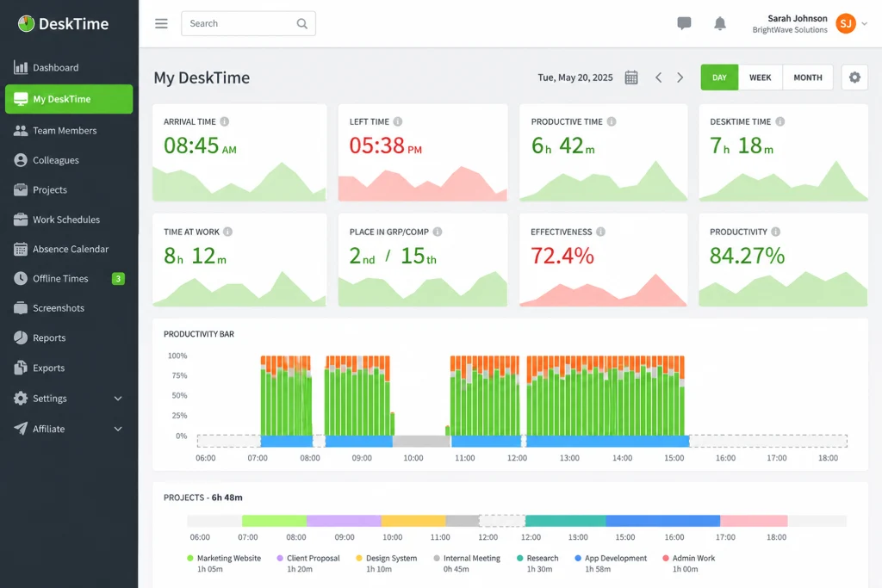Click the Absence Calendar icon
This screenshot has width=882, height=588.
pyautogui.click(x=21, y=249)
